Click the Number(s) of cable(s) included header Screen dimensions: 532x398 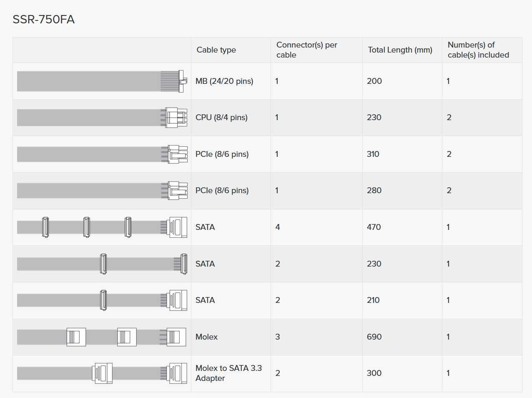click(478, 50)
